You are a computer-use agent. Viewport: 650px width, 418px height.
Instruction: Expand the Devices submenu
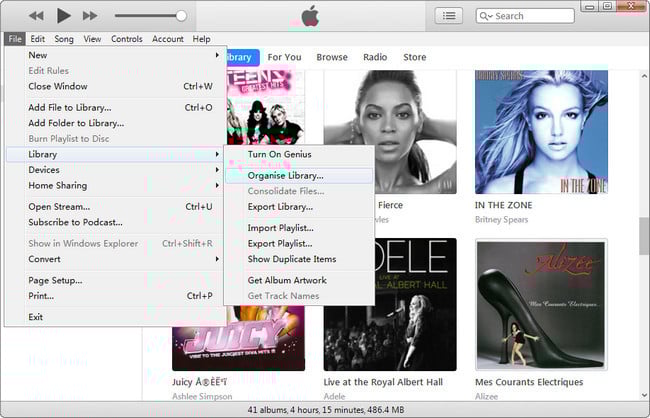tap(115, 170)
